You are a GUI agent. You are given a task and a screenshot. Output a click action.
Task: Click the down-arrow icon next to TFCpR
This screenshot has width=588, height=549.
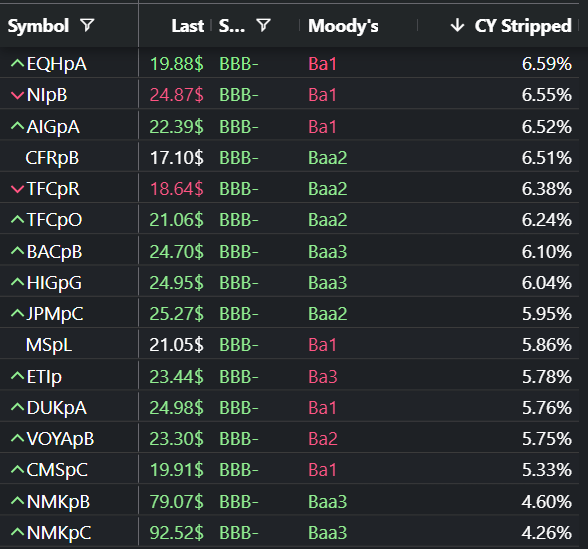[17, 189]
